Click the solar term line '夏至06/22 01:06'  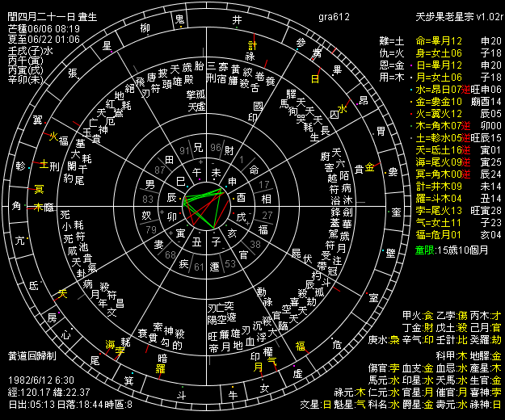[44, 40]
